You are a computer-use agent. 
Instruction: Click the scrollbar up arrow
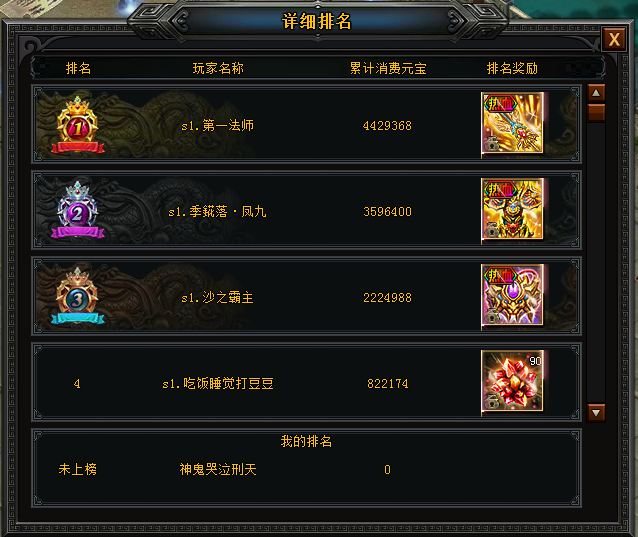click(x=596, y=93)
